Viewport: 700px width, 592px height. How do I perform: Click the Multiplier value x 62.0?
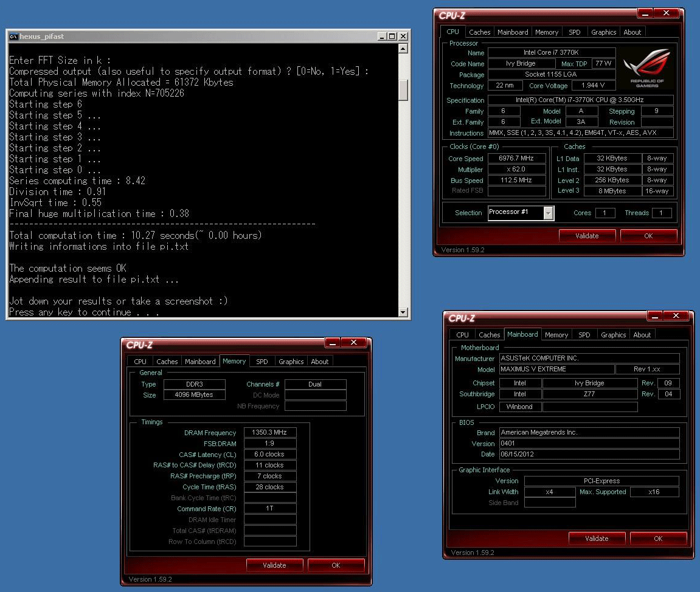[516, 170]
